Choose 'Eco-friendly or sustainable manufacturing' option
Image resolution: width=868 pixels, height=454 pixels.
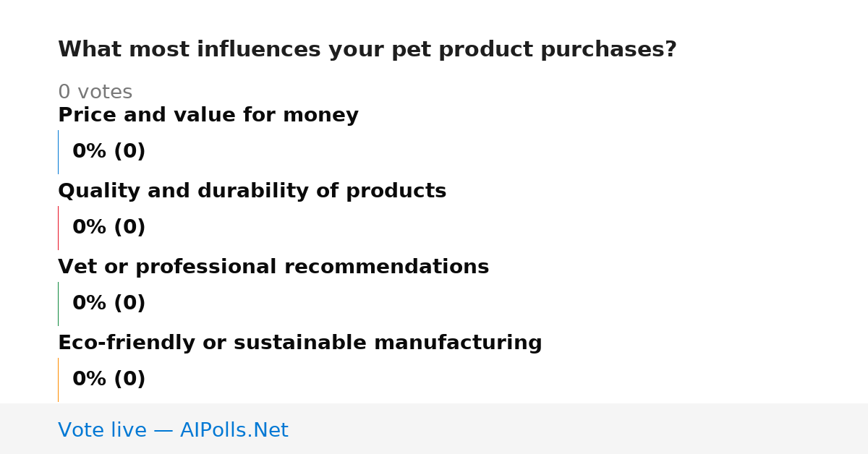pos(300,343)
